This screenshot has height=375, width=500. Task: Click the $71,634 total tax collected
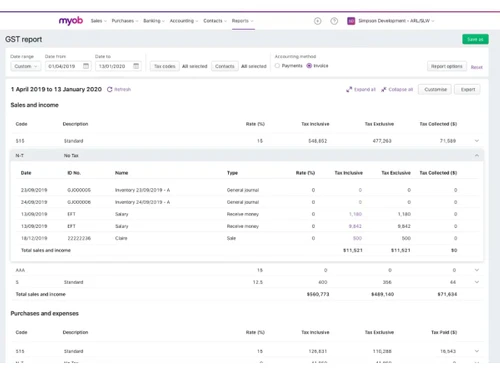(447, 294)
